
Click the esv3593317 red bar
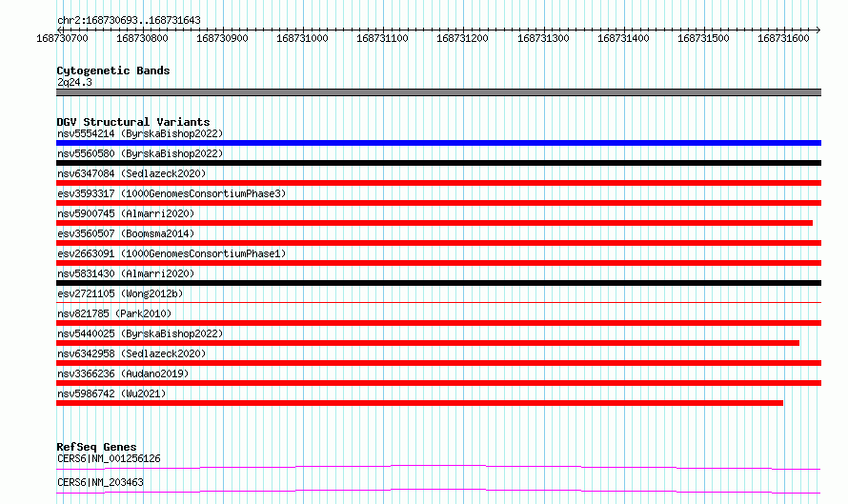[x=438, y=203]
